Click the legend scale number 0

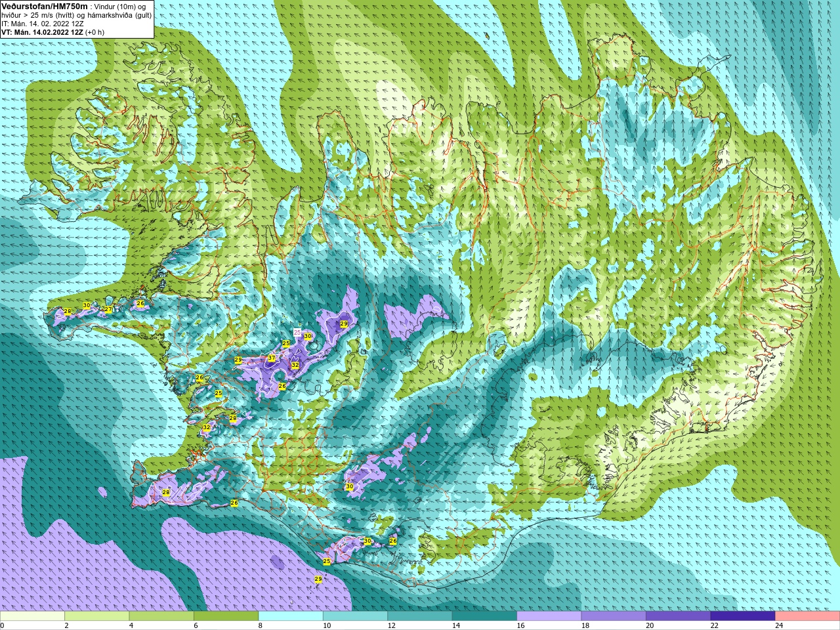pyautogui.click(x=2, y=626)
